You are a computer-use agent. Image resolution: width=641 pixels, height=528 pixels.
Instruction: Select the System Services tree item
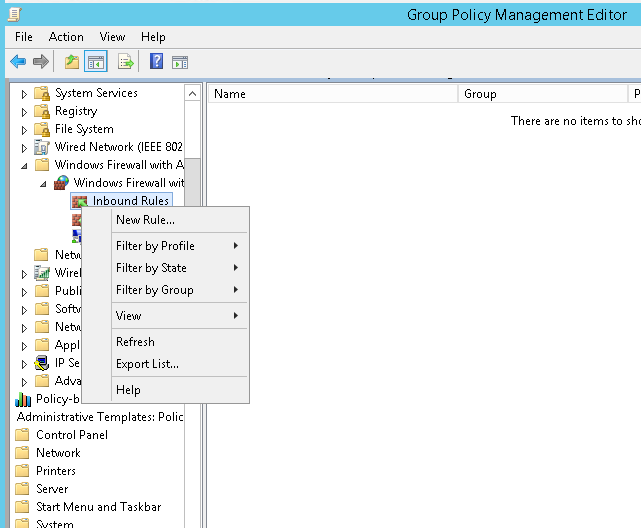[96, 93]
